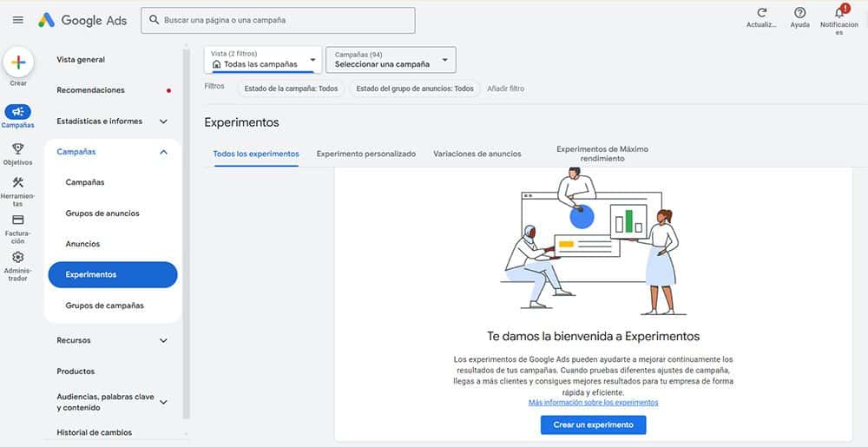This screenshot has width=868, height=447.
Task: Open the Vista Todas las campañas dropdown
Action: pyautogui.click(x=263, y=60)
